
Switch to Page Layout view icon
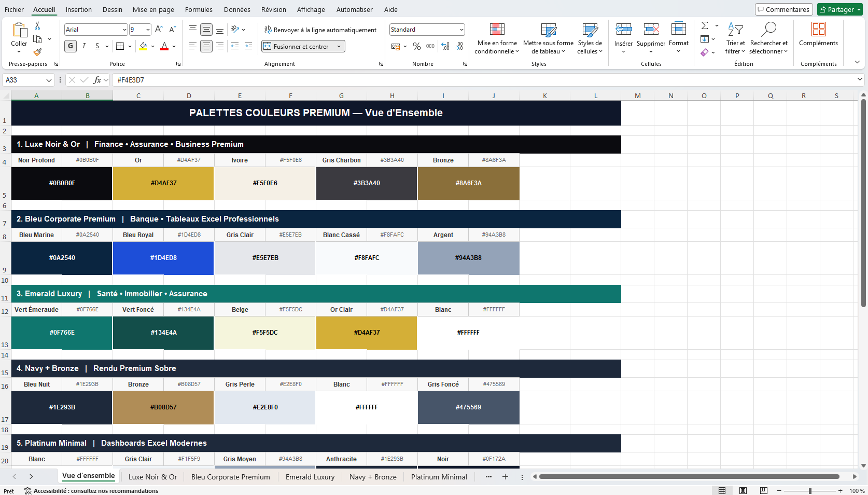coord(743,490)
